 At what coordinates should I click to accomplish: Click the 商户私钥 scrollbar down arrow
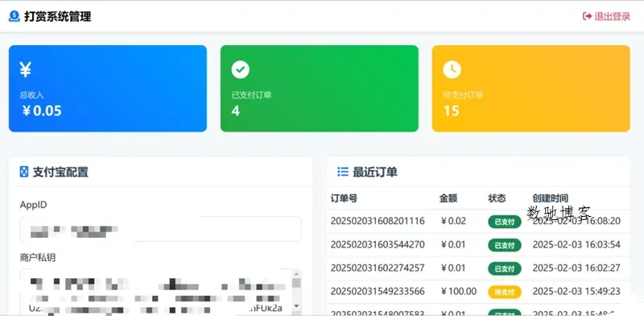tap(296, 307)
